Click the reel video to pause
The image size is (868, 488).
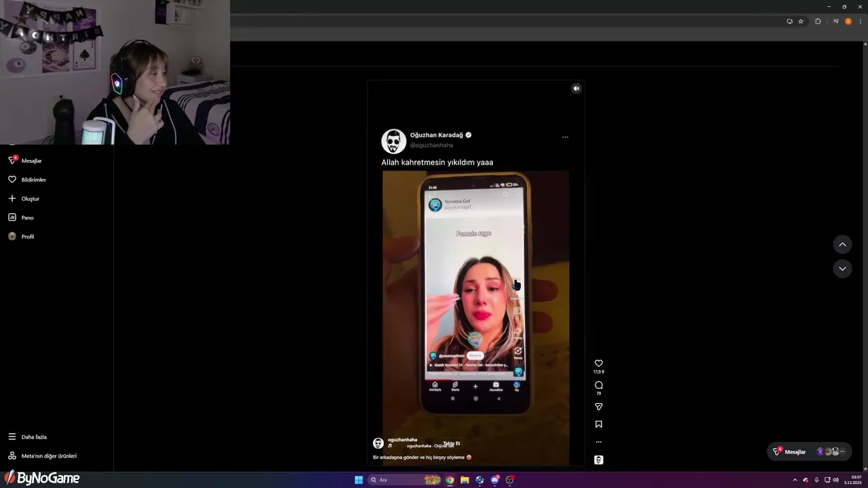[475, 274]
